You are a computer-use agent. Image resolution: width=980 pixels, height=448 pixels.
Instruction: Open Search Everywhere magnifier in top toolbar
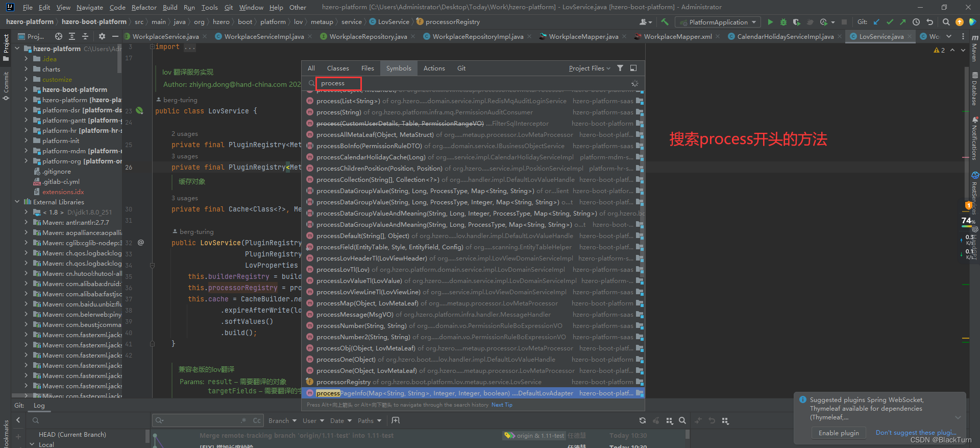[946, 22]
